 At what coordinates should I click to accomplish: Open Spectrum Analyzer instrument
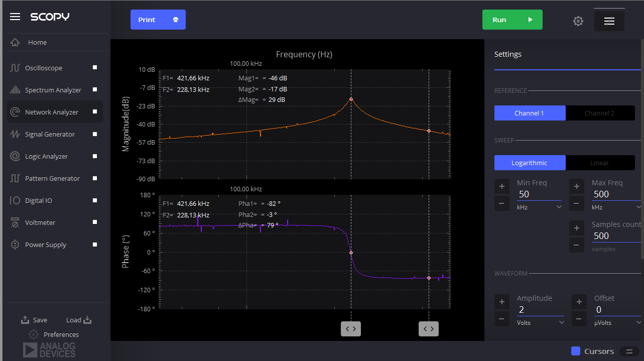[x=55, y=90]
